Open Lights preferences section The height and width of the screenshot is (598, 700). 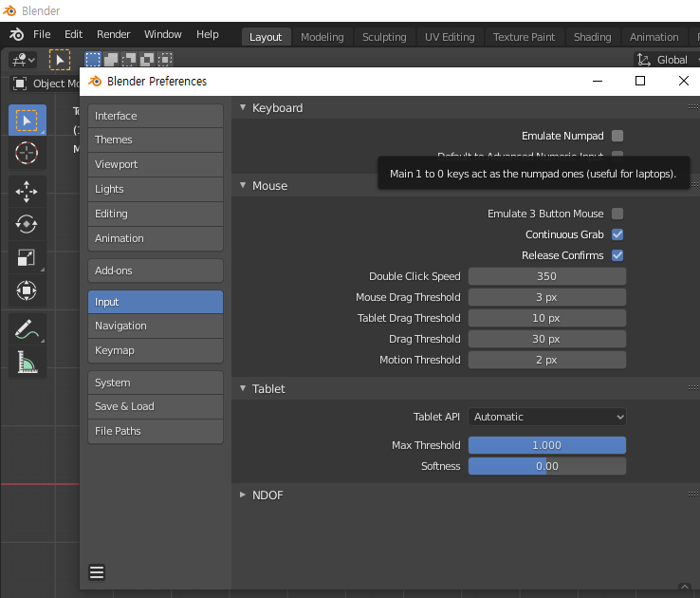point(156,189)
